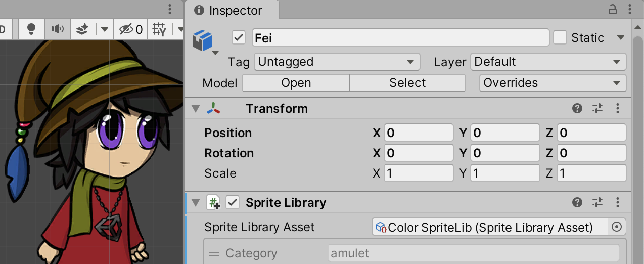Viewport: 644px width, 264px height.
Task: Toggle scene lighting bulb icon
Action: (31, 29)
